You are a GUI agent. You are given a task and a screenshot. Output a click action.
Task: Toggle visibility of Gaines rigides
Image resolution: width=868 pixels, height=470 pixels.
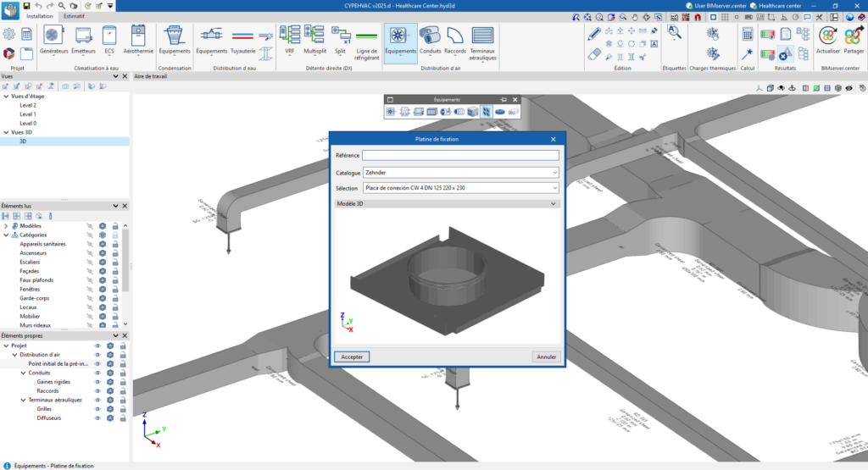(97, 382)
